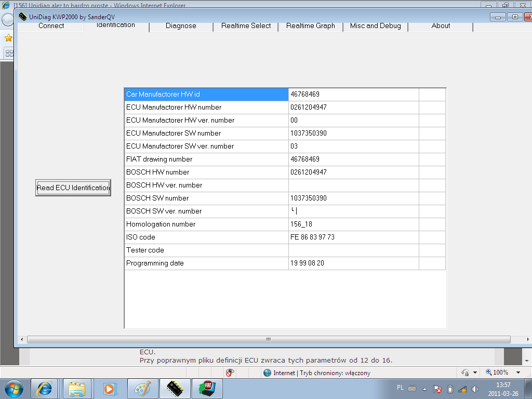Click the Homologation number label

tap(161, 224)
